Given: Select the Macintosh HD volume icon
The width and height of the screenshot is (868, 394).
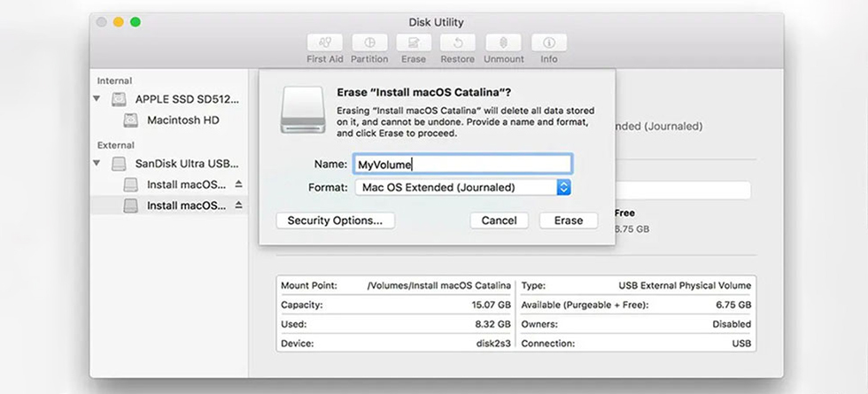Looking at the screenshot, I should click(x=131, y=120).
